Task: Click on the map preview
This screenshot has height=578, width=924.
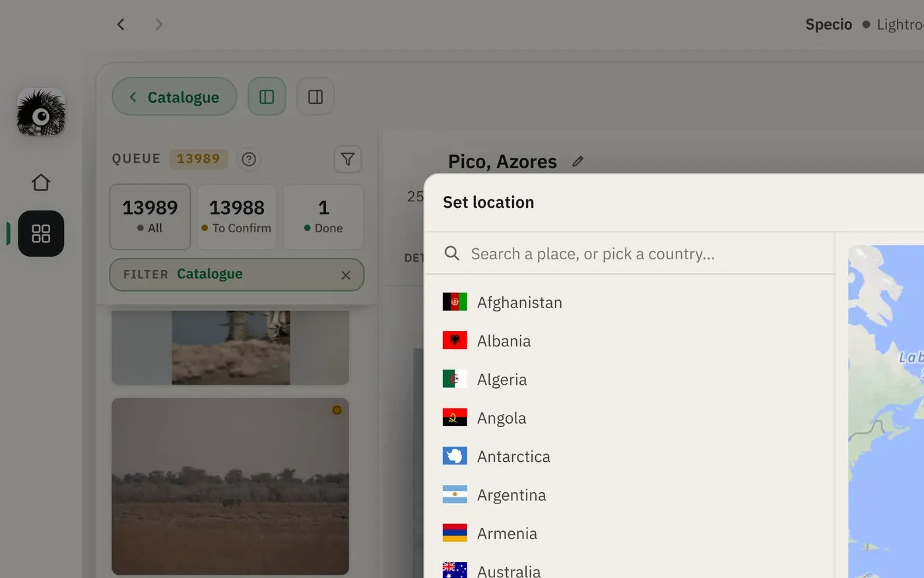Action: pyautogui.click(x=886, y=411)
